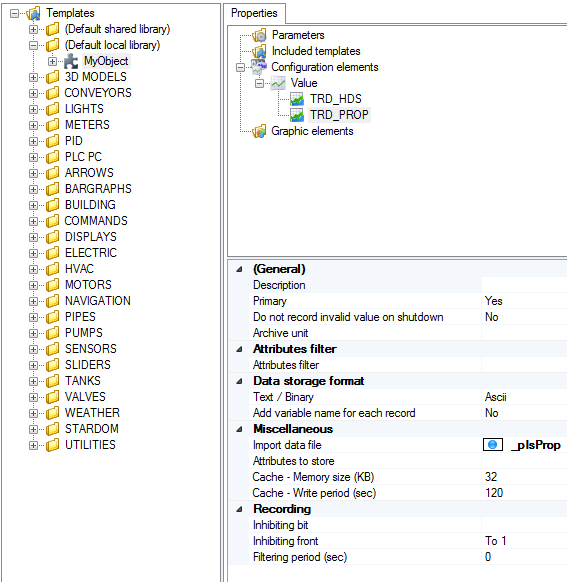Collapse the (General) property group
Viewport: 567px width, 582px height.
(239, 269)
